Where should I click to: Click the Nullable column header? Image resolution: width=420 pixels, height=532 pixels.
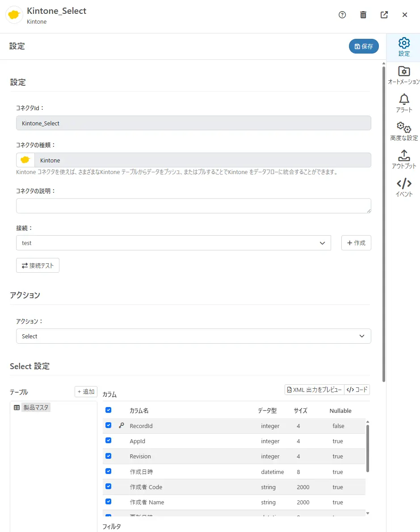[340, 411]
